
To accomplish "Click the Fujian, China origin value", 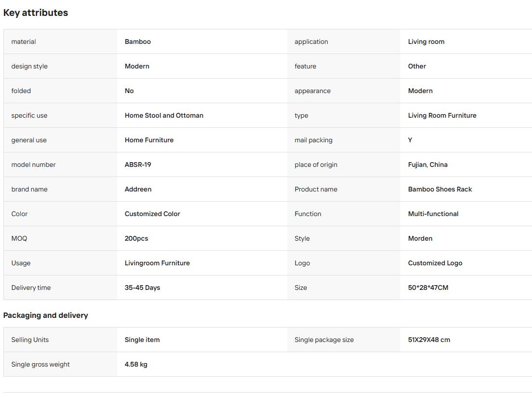I will coord(428,164).
